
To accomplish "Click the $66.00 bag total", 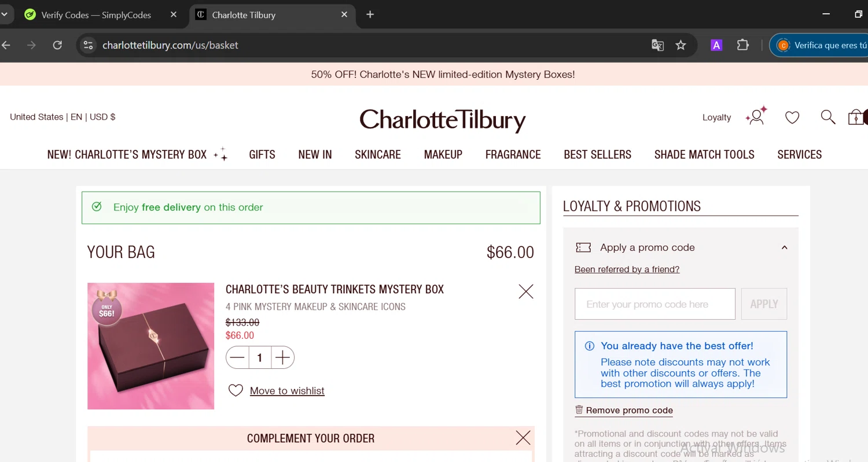I will [510, 252].
